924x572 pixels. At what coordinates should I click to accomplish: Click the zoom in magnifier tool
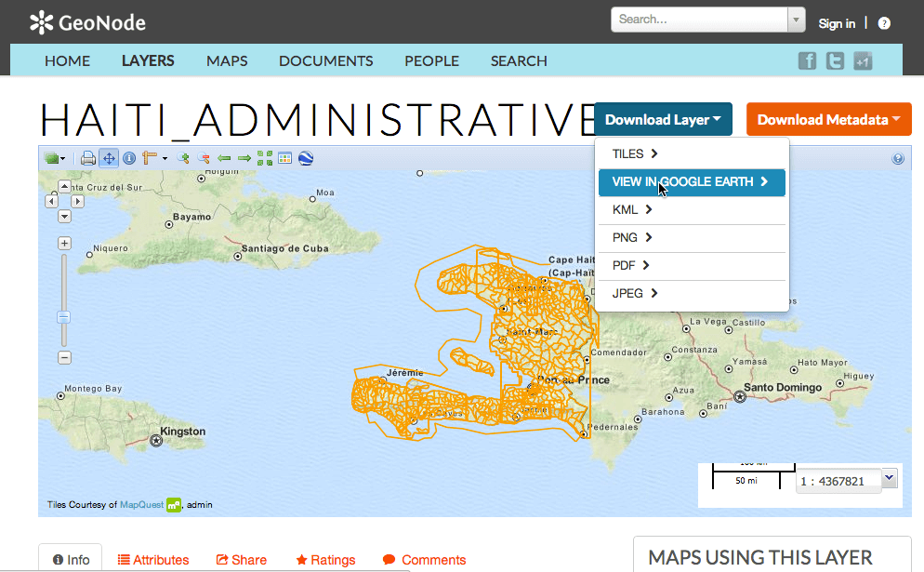click(x=183, y=158)
